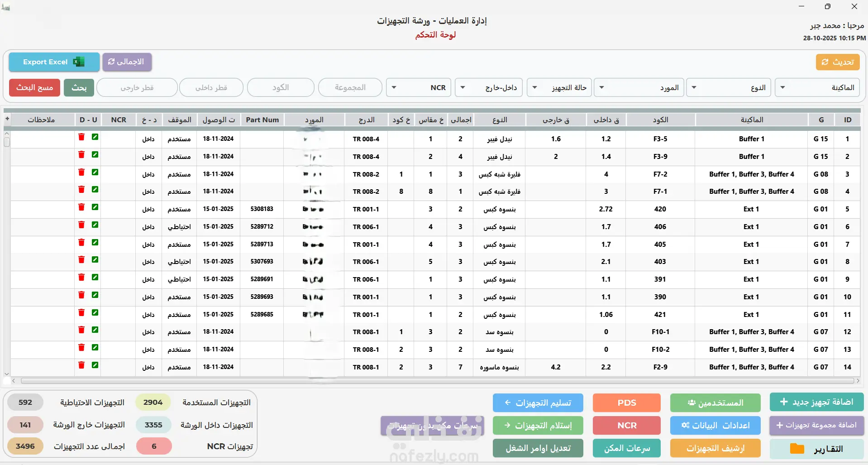Click اضافة مجموعة تجهيزات add group button
Viewport: 868px width, 465px height.
[x=816, y=425]
